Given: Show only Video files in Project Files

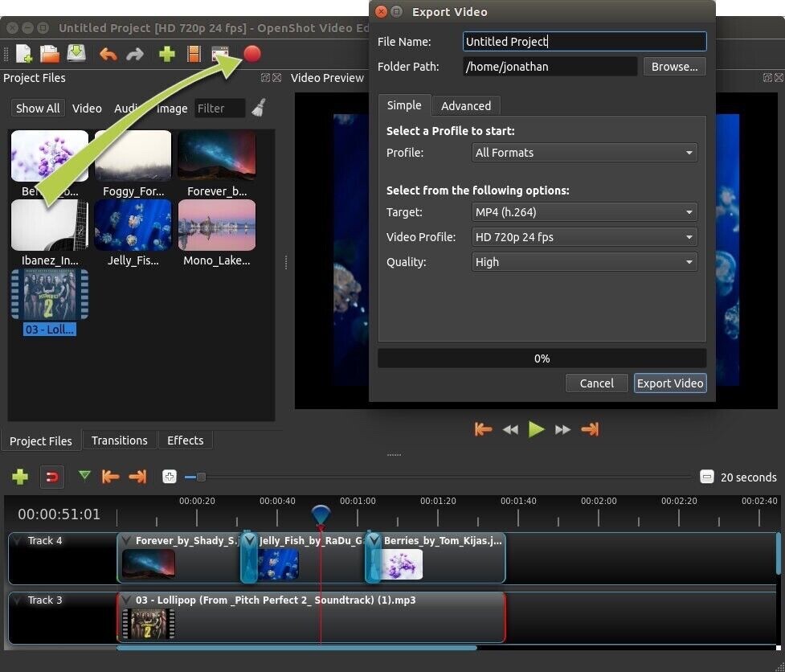Looking at the screenshot, I should 87,108.
